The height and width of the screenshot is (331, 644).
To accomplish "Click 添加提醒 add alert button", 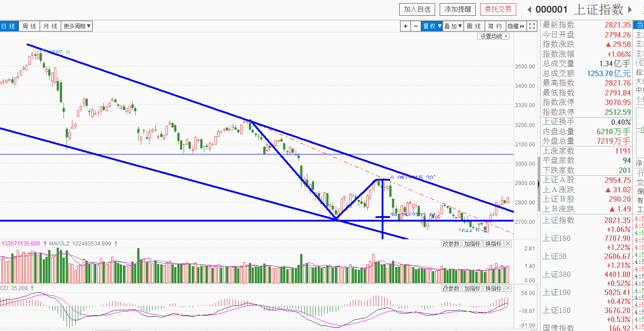I will pyautogui.click(x=458, y=9).
